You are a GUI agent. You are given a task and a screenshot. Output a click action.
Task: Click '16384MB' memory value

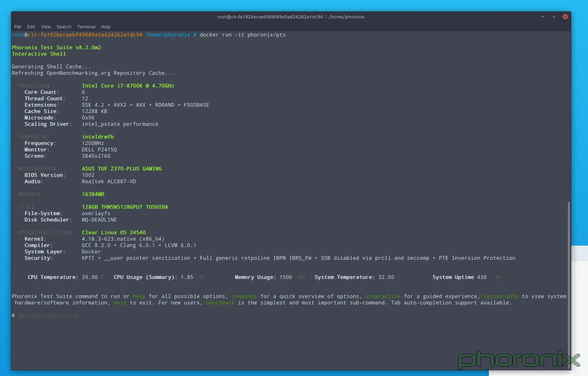(93, 194)
